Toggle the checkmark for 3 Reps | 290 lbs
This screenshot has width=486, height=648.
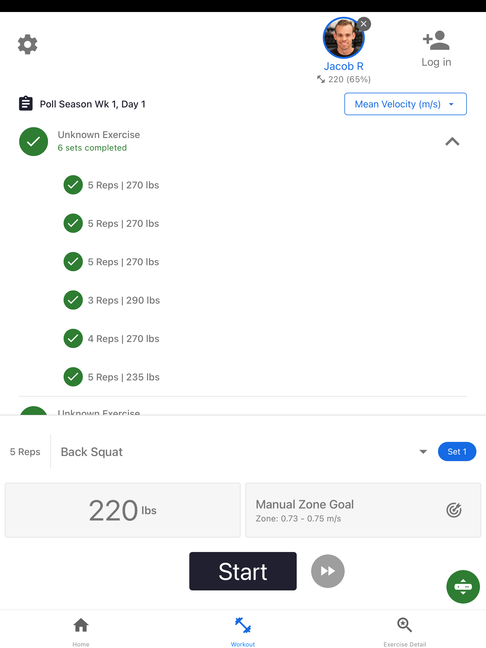(73, 300)
